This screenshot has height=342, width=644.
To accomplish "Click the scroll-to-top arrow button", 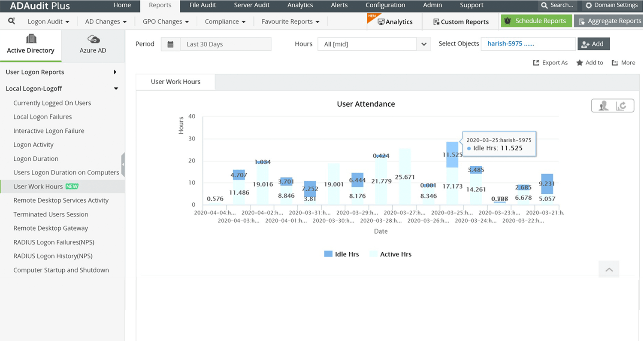I will (609, 269).
